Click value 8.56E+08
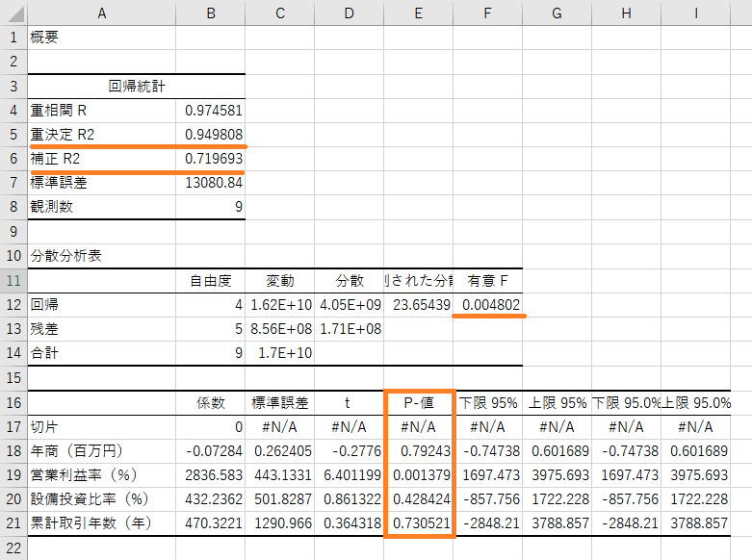The width and height of the screenshot is (752, 560). tap(281, 329)
